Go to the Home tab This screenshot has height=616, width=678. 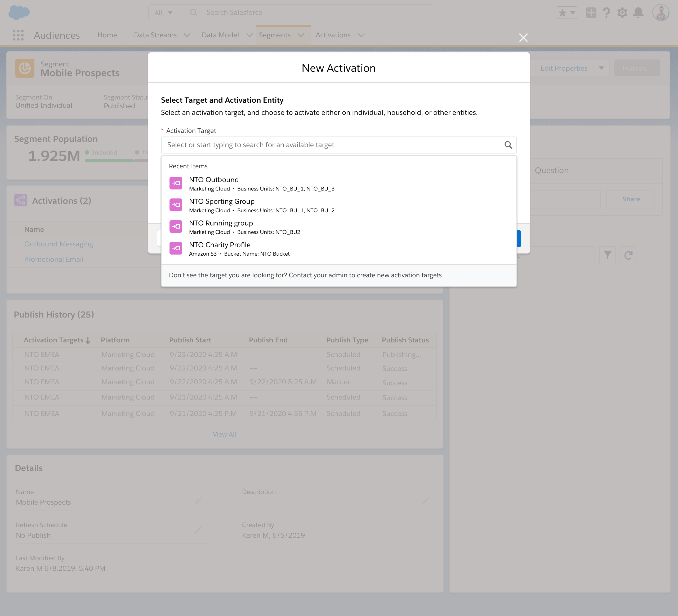[x=107, y=35]
